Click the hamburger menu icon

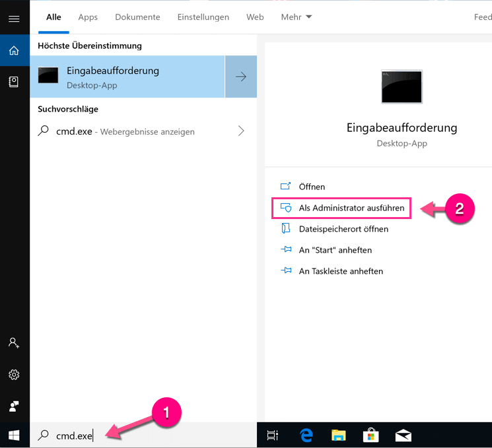click(14, 18)
